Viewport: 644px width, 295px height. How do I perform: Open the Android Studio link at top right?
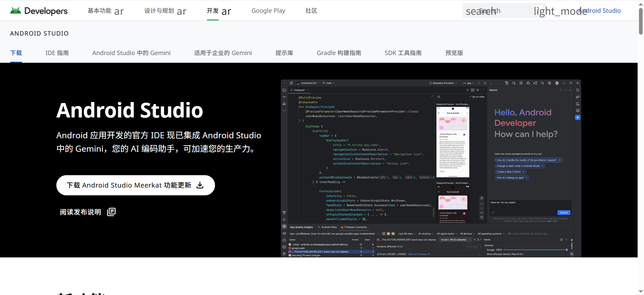click(600, 11)
